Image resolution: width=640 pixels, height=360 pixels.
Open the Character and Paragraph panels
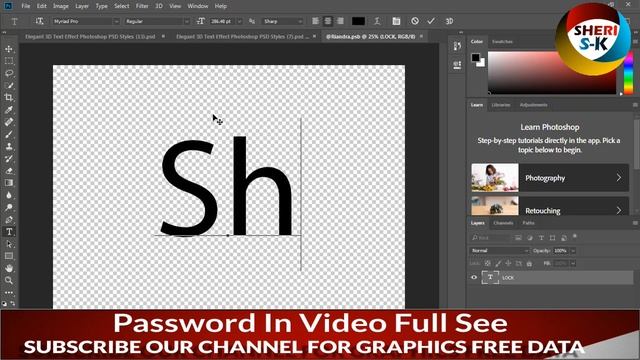coord(396,21)
